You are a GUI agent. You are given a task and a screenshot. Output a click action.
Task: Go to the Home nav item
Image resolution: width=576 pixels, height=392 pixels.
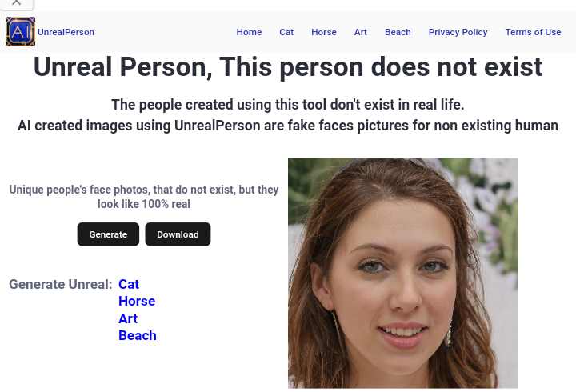pyautogui.click(x=249, y=32)
